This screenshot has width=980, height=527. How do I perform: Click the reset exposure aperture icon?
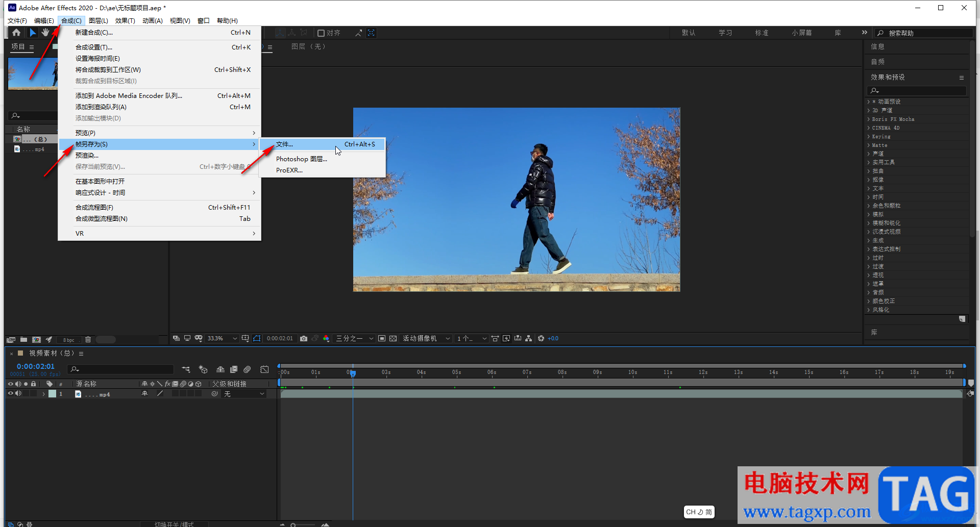tap(541, 338)
